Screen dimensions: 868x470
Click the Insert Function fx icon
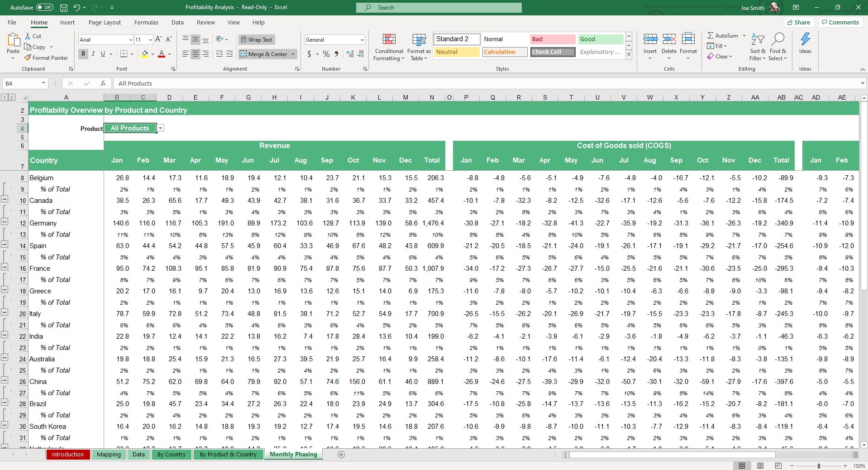click(103, 83)
